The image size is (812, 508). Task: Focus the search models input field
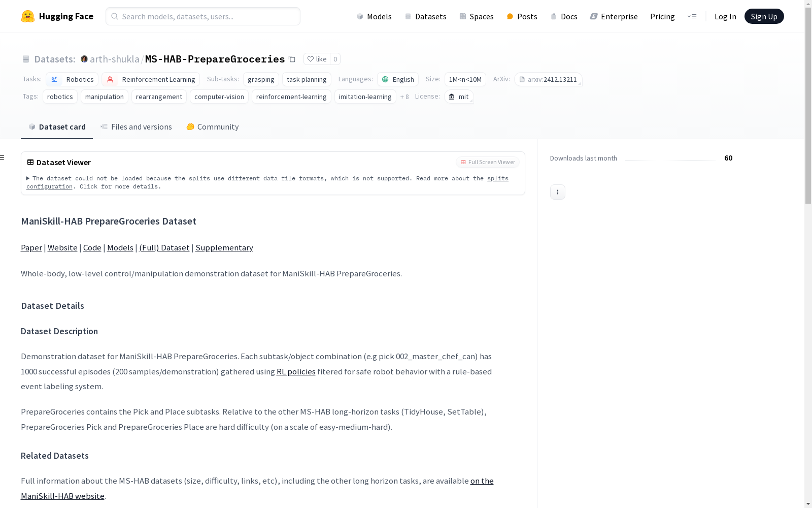[203, 16]
